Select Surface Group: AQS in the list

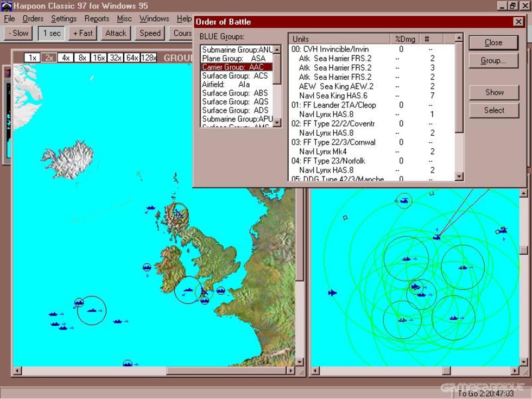click(x=237, y=102)
